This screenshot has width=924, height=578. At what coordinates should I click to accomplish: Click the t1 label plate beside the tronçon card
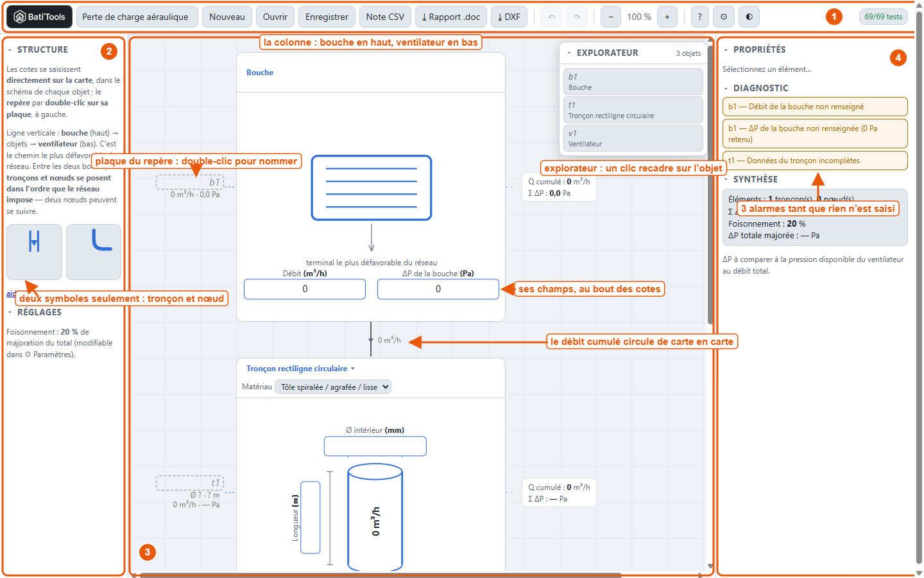click(190, 483)
